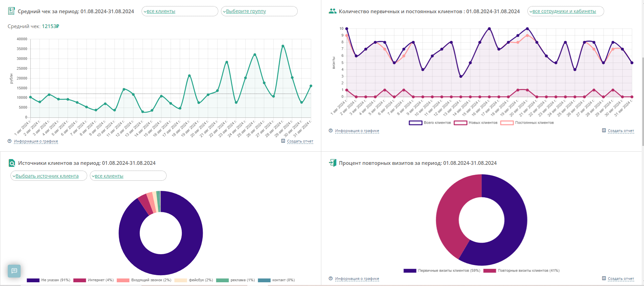The width and height of the screenshot is (644, 286).
Task: Click the clients people icon
Action: click(332, 11)
